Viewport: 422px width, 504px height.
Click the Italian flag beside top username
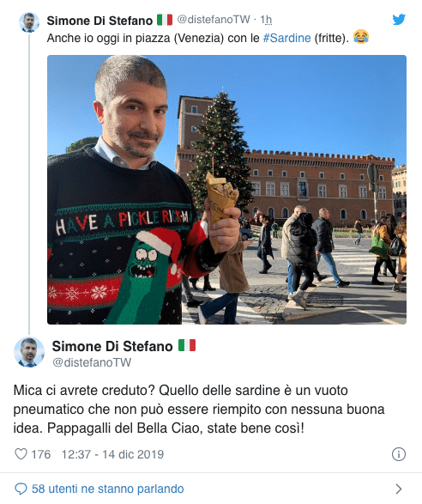tap(165, 20)
